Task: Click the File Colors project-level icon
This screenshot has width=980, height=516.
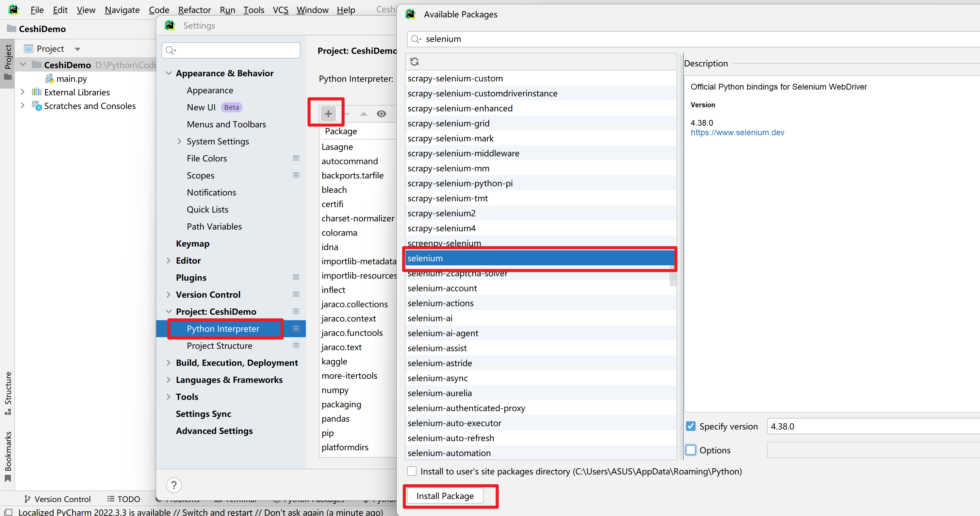Action: [x=296, y=158]
